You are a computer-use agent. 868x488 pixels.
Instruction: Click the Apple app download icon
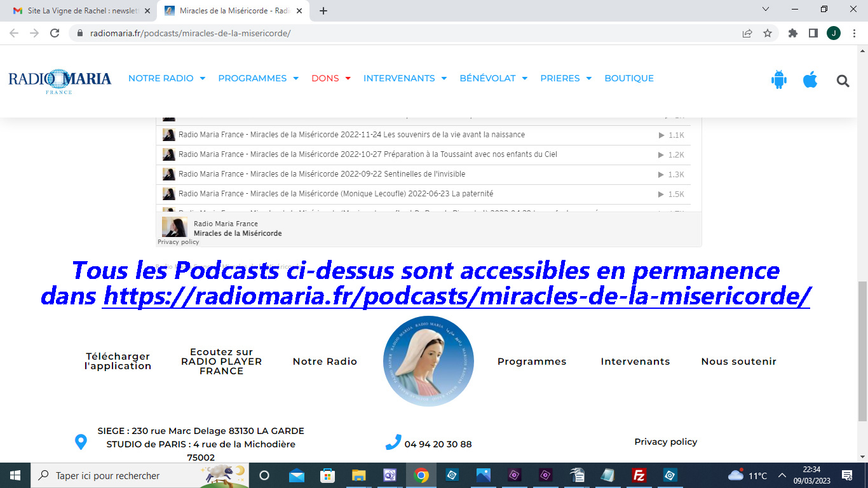point(810,79)
